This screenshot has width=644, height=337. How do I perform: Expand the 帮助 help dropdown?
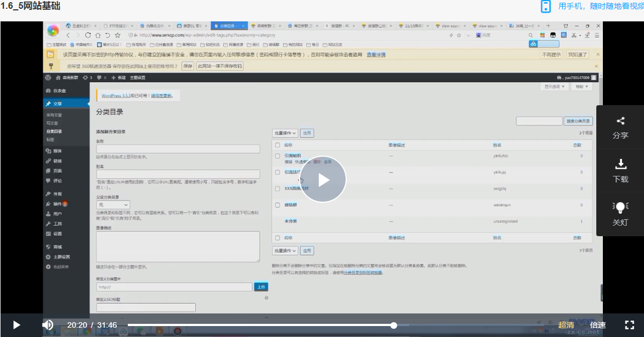582,87
